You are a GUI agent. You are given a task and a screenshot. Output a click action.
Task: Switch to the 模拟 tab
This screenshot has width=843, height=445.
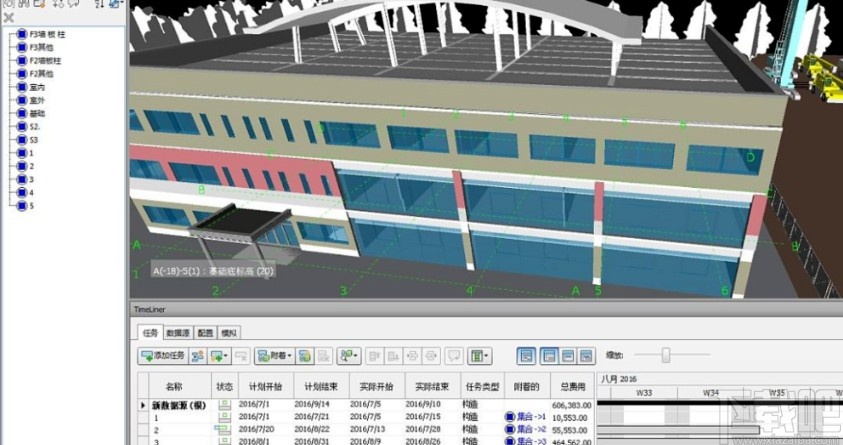click(x=229, y=333)
